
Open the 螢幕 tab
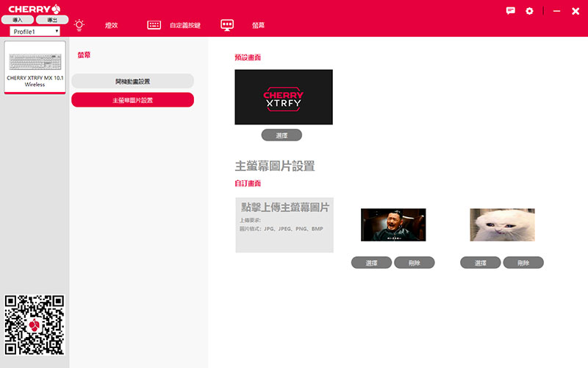pyautogui.click(x=258, y=26)
